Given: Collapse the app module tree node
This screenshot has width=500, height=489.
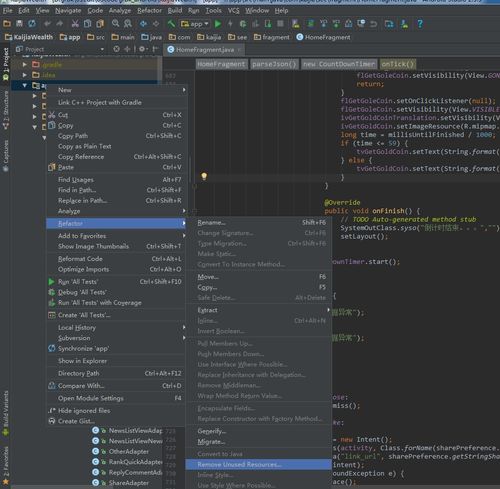Looking at the screenshot, I should pos(25,85).
